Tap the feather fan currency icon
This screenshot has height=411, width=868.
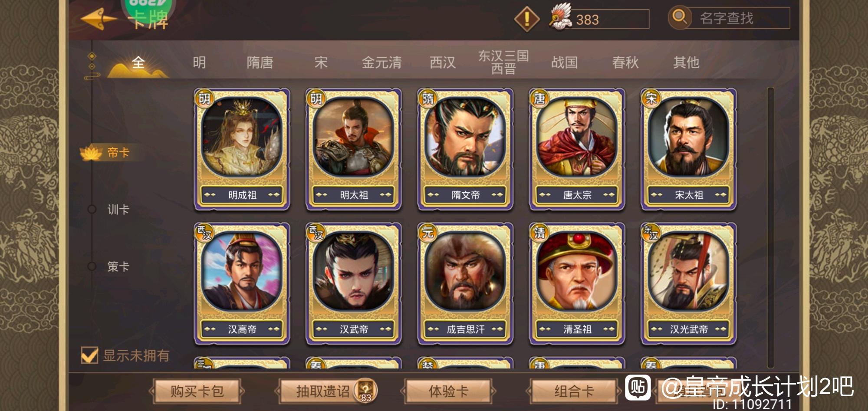(560, 16)
